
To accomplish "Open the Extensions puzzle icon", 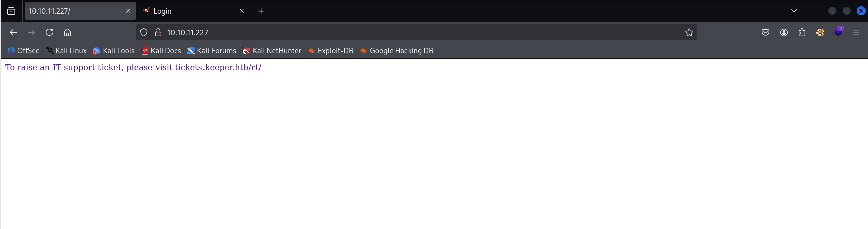I will coord(802,32).
